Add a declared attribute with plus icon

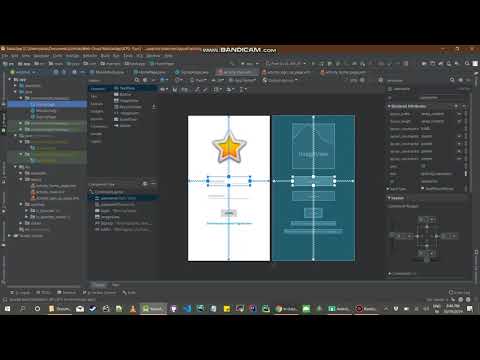(x=456, y=106)
